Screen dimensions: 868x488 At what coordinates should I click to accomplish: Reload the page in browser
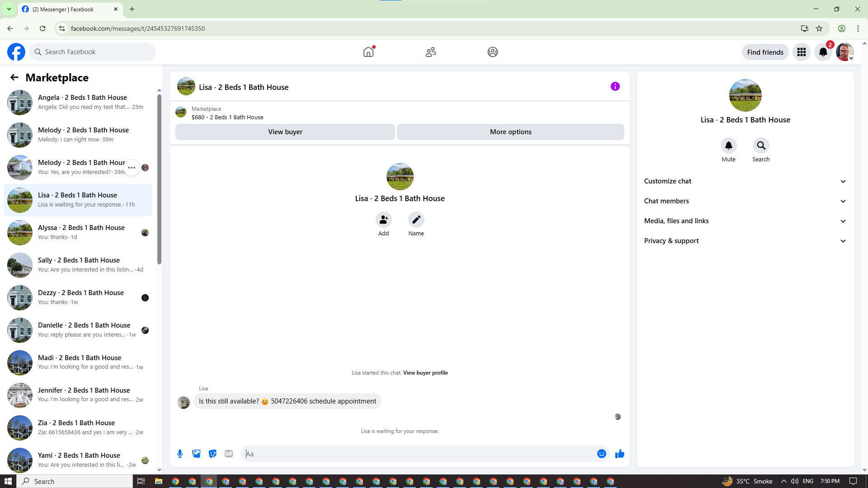(42, 28)
